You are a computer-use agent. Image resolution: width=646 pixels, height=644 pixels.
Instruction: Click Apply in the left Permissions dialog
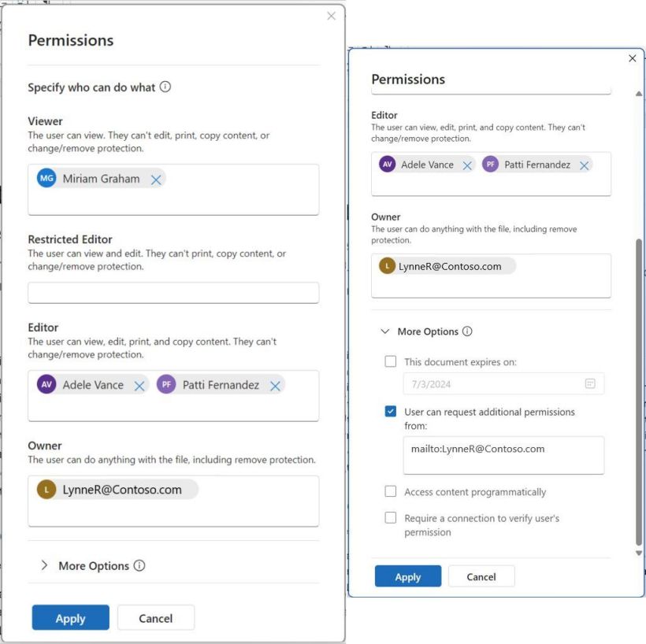[x=70, y=618]
